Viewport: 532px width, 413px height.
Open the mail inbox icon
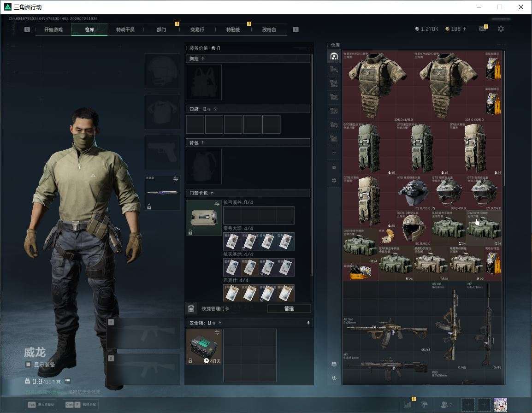tap(482, 29)
